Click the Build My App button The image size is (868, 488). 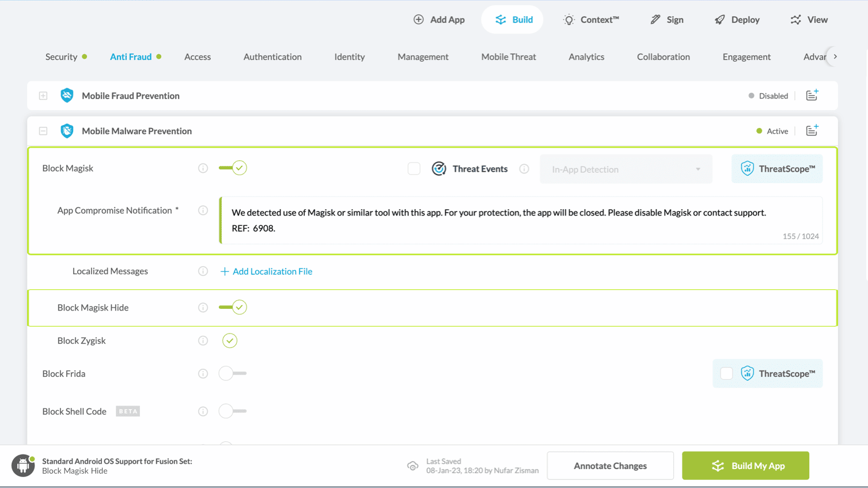745,466
